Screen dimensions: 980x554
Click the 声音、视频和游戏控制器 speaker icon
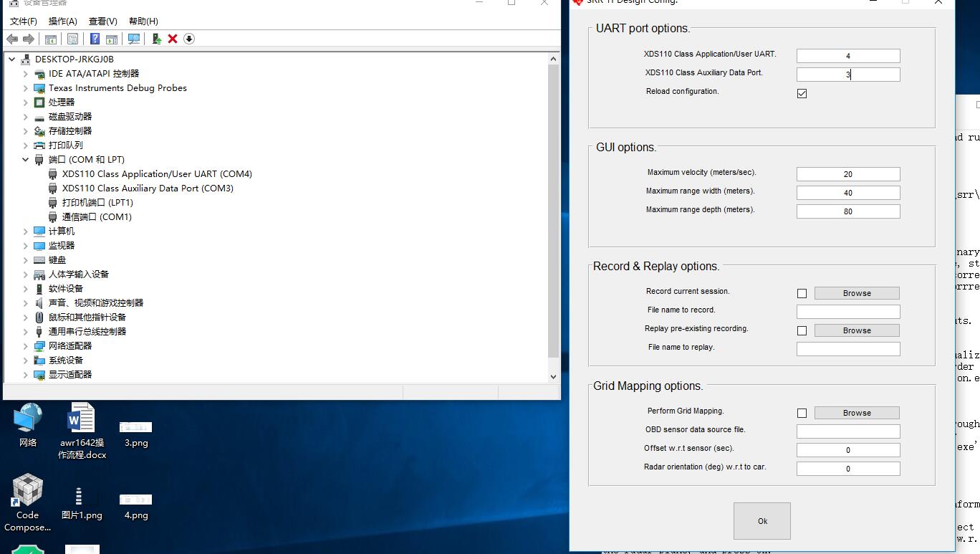click(x=39, y=303)
